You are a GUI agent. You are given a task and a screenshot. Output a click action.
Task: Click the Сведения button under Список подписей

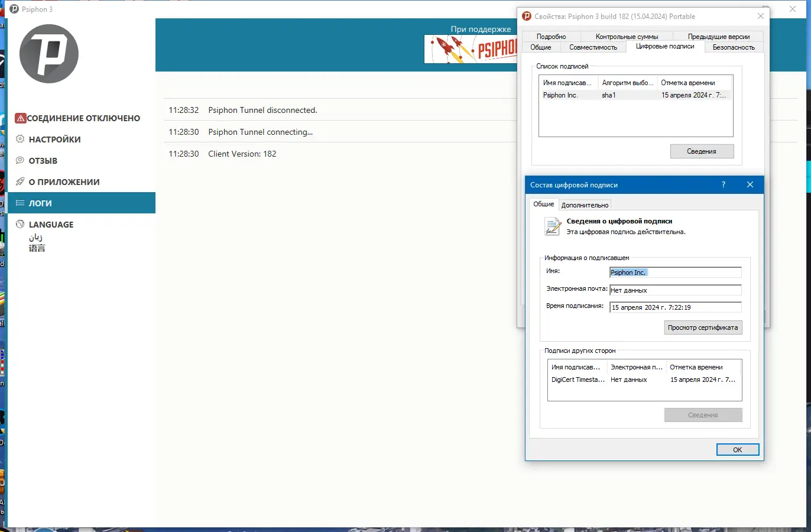pyautogui.click(x=702, y=151)
